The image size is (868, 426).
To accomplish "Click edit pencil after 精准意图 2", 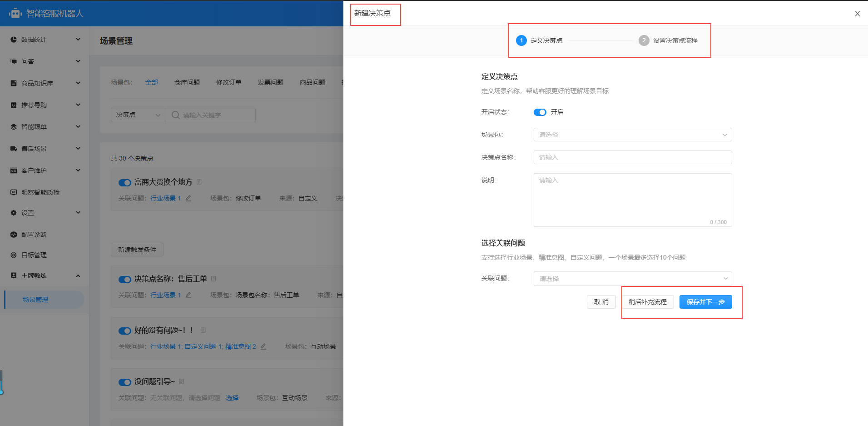I will pyautogui.click(x=263, y=346).
